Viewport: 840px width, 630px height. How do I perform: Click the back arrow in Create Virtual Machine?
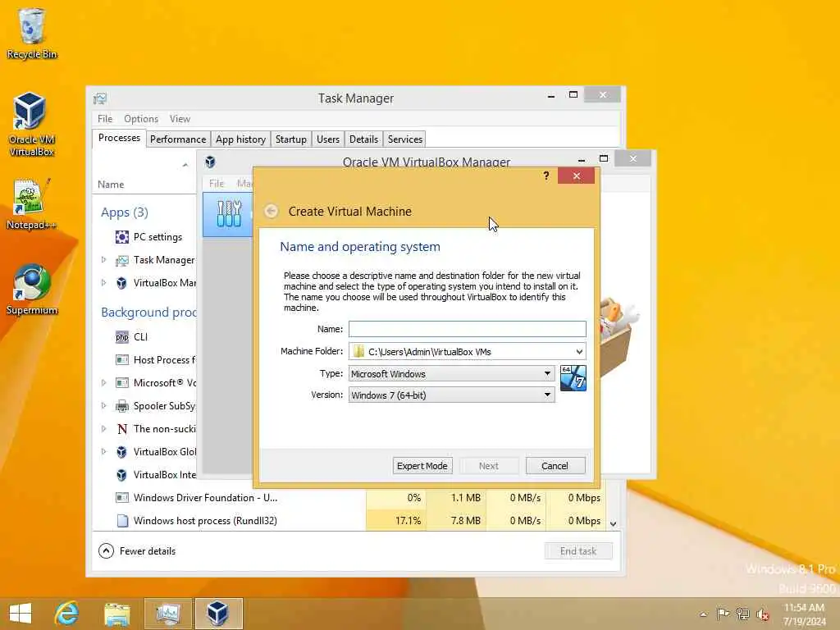271,211
